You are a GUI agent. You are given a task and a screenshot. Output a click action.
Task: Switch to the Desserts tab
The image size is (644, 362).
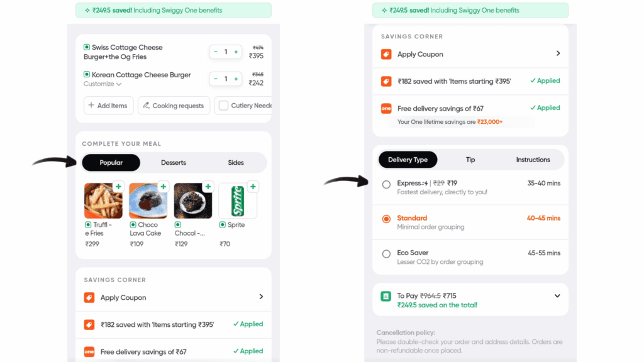[173, 162]
